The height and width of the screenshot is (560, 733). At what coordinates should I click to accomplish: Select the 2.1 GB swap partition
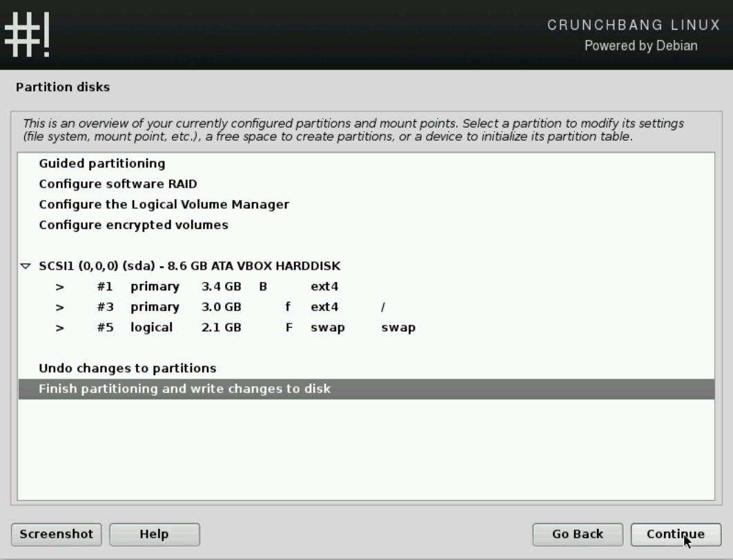coord(207,328)
